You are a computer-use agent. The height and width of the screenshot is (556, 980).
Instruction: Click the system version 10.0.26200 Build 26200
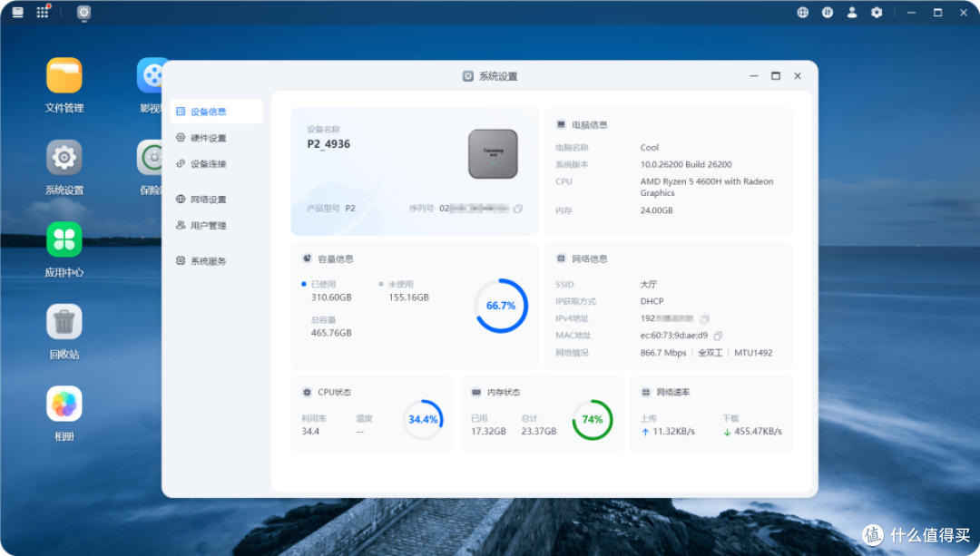point(686,165)
